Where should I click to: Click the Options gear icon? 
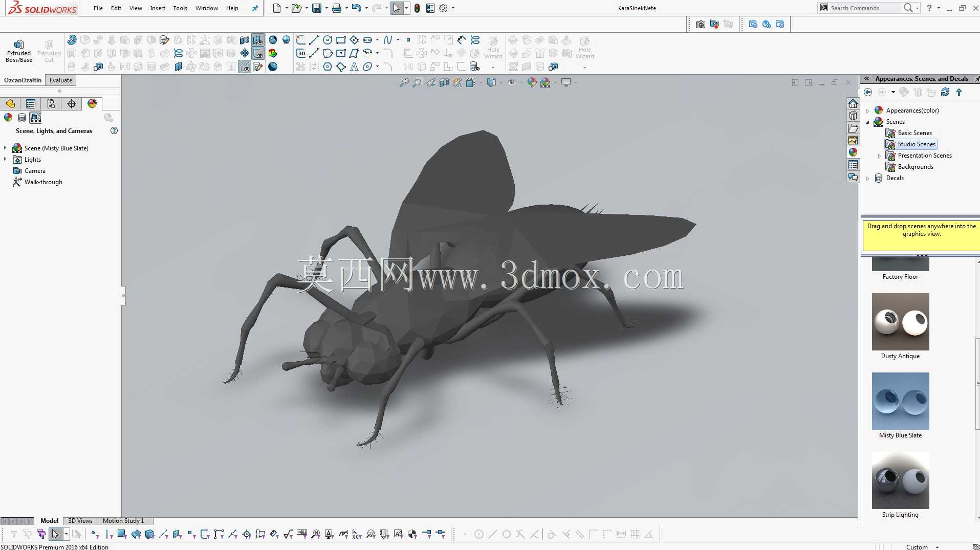coord(444,8)
